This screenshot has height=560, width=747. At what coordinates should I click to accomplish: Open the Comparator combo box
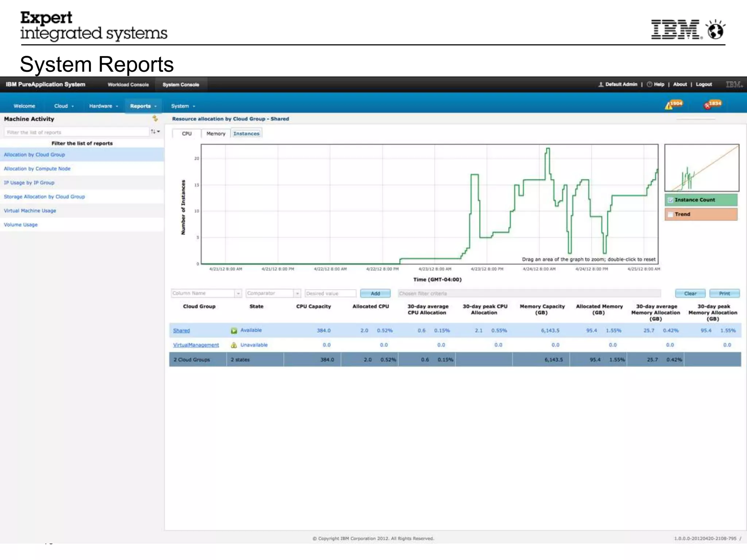pyautogui.click(x=273, y=293)
